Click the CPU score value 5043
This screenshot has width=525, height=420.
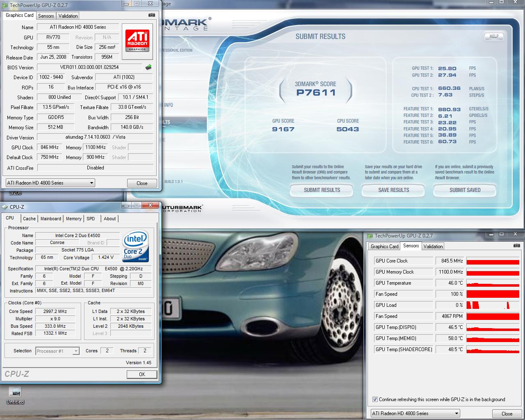tap(347, 129)
